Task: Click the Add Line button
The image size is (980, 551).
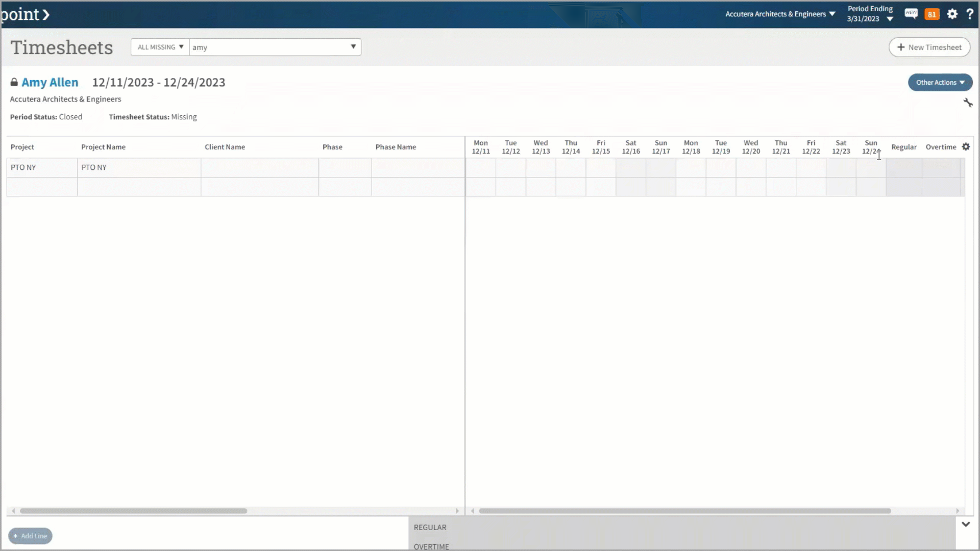Action: (30, 536)
